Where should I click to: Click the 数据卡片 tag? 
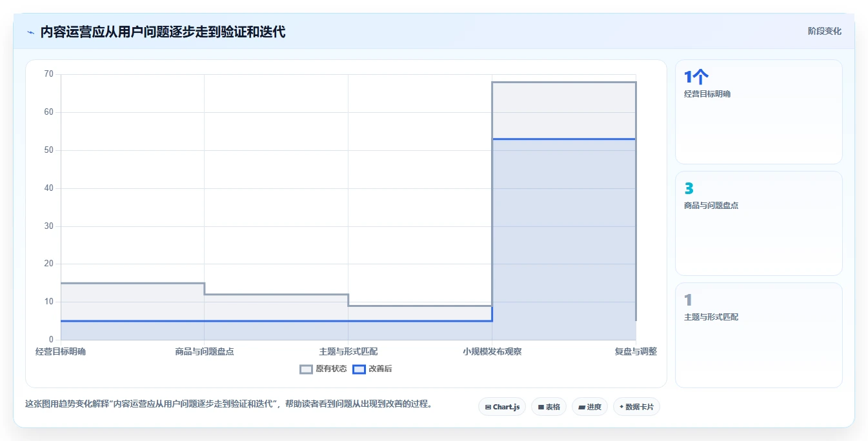(636, 407)
